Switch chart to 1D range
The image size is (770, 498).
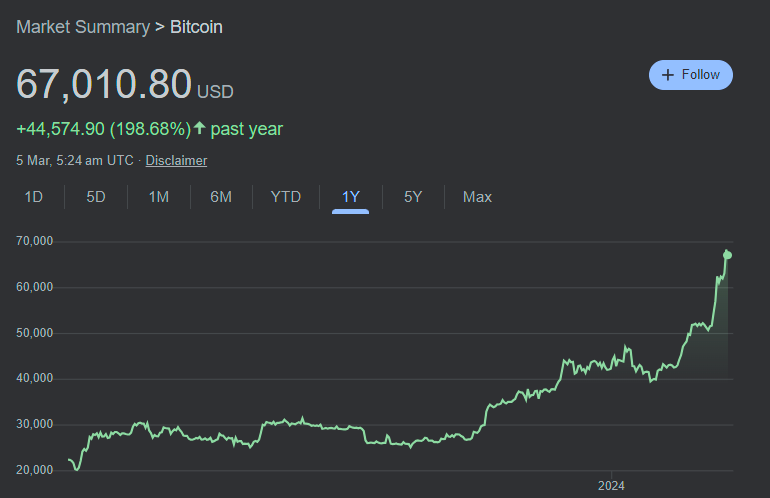[34, 197]
